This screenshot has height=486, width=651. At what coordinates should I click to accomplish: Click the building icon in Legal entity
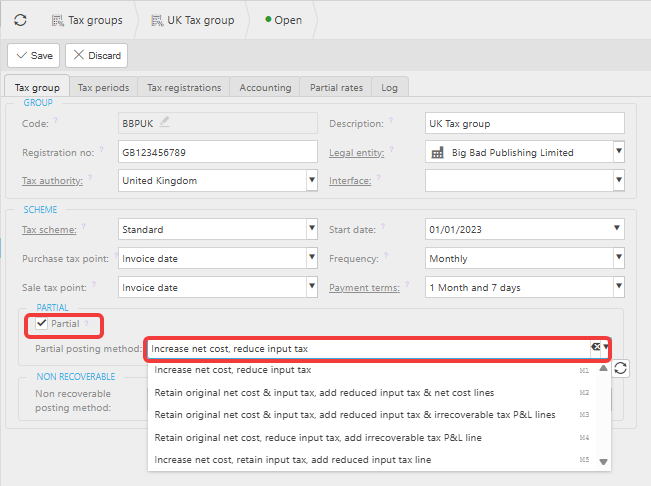pyautogui.click(x=438, y=153)
